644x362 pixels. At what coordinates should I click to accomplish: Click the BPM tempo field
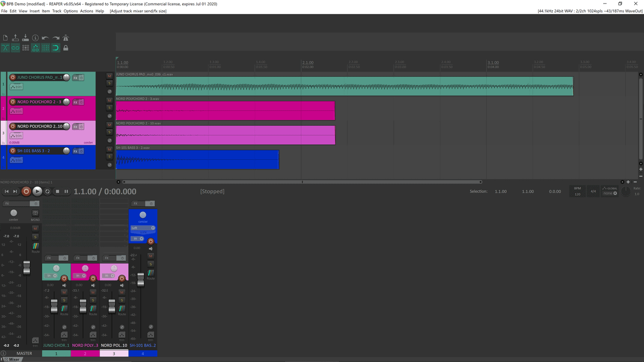click(x=577, y=191)
